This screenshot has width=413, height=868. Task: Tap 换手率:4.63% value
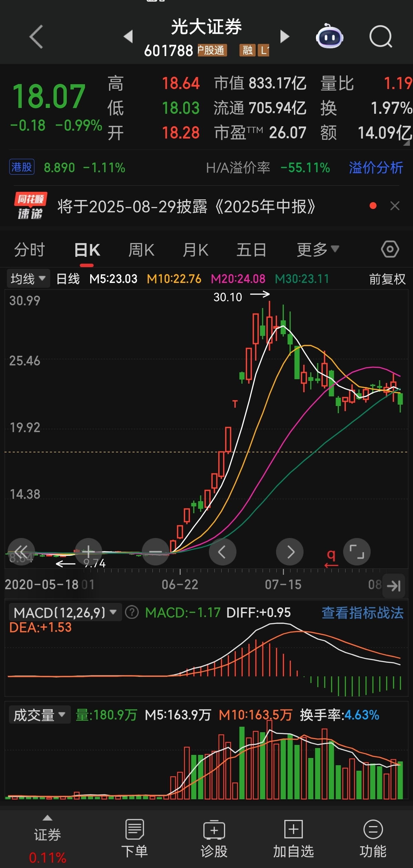(339, 715)
